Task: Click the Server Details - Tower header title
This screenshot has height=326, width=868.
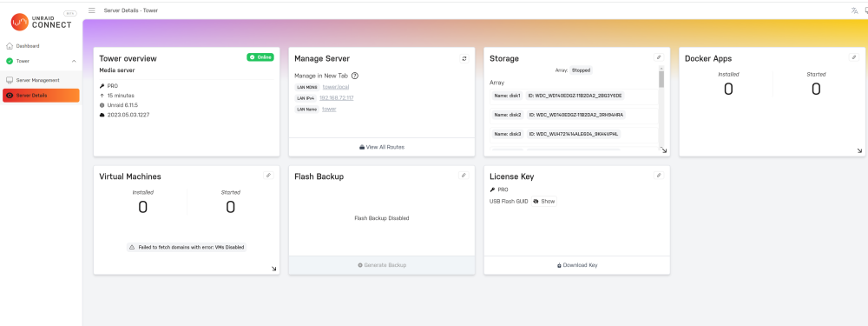Action: pos(131,10)
